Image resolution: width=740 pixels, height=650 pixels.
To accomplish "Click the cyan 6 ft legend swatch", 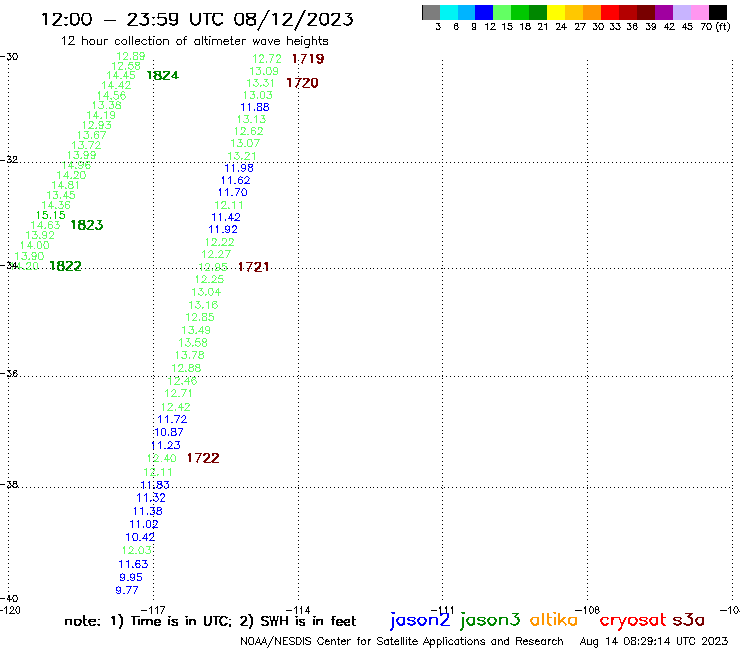I will pyautogui.click(x=449, y=13).
